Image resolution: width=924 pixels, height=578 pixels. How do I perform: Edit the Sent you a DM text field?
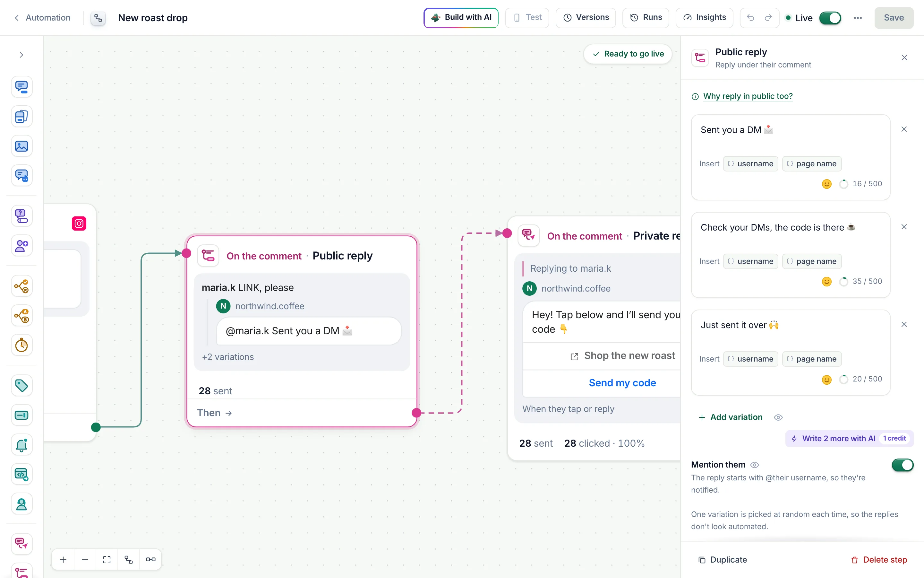pyautogui.click(x=790, y=130)
